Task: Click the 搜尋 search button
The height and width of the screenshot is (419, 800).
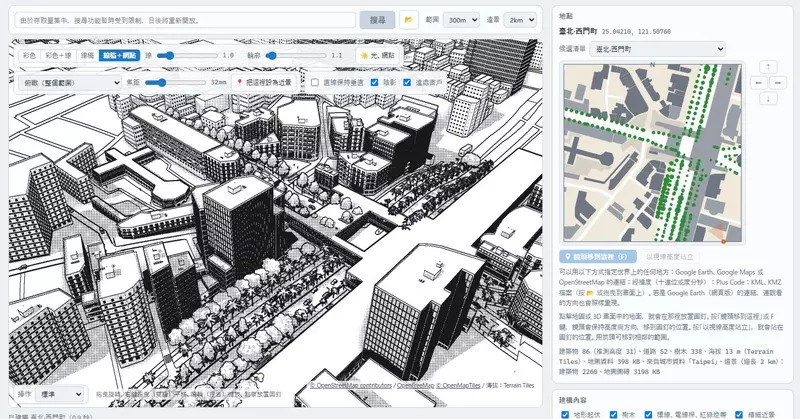Action: (x=378, y=20)
